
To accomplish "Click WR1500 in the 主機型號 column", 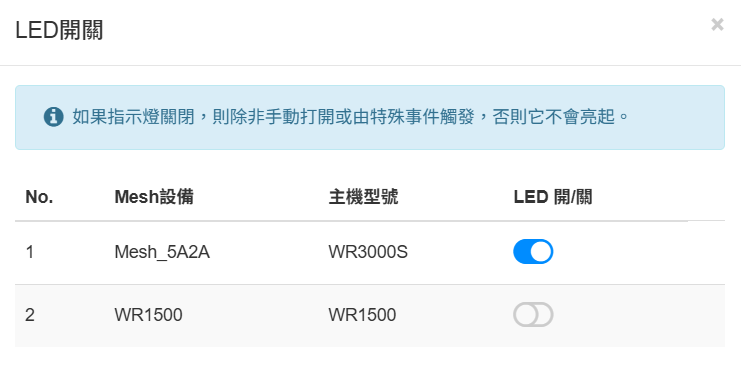I will pyautogui.click(x=362, y=315).
